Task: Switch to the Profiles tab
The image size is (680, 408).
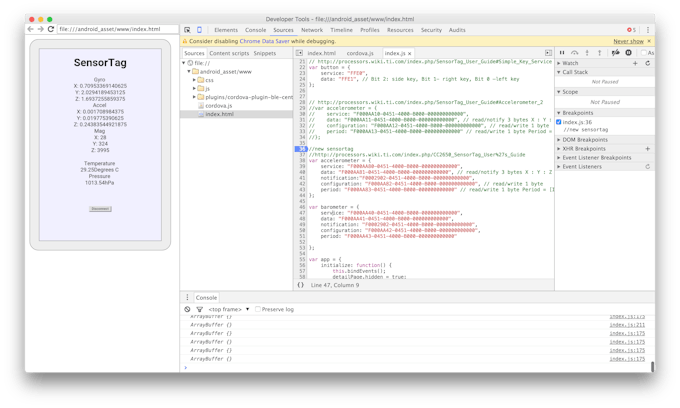Action: 369,30
